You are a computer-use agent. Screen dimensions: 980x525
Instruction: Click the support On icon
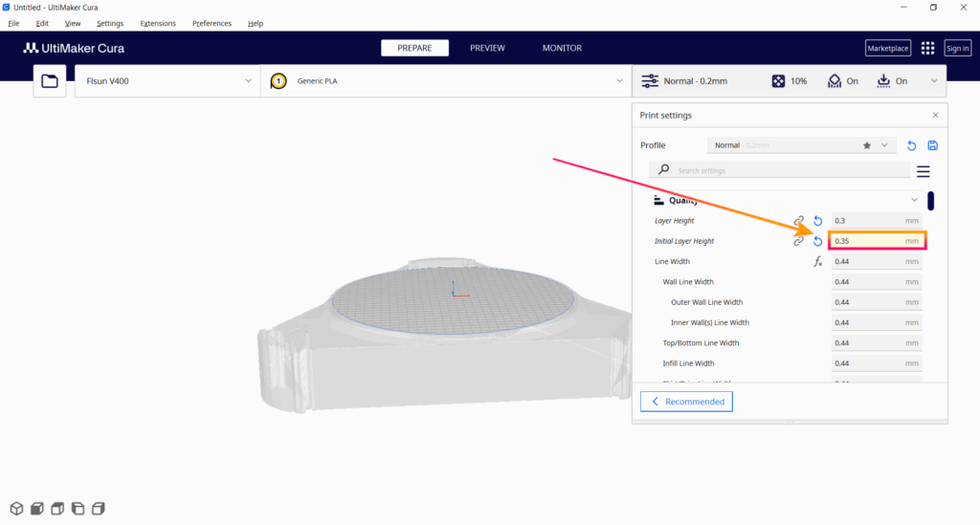[835, 81]
